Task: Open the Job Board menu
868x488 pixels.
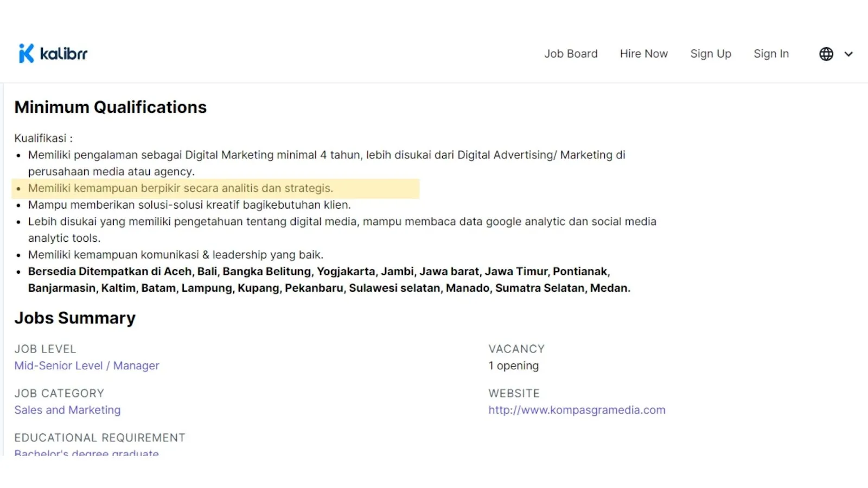Action: click(x=571, y=54)
